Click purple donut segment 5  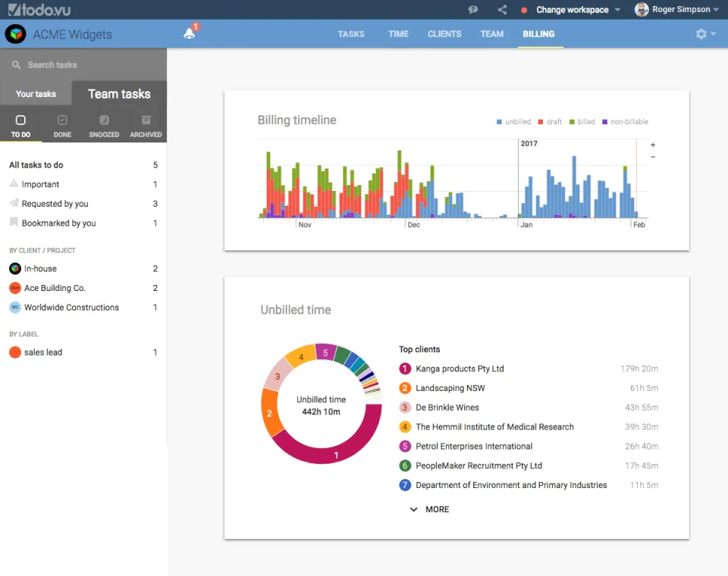[x=325, y=352]
